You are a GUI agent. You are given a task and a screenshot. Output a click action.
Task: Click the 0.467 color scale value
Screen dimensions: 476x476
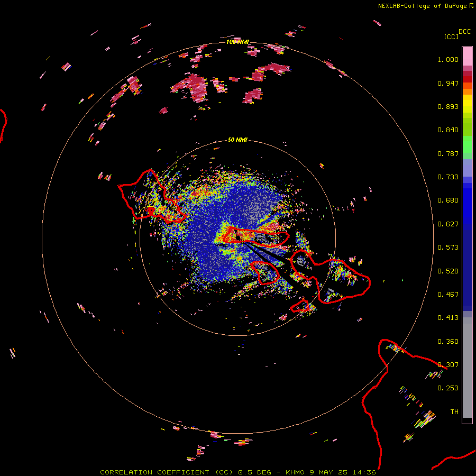448,295
